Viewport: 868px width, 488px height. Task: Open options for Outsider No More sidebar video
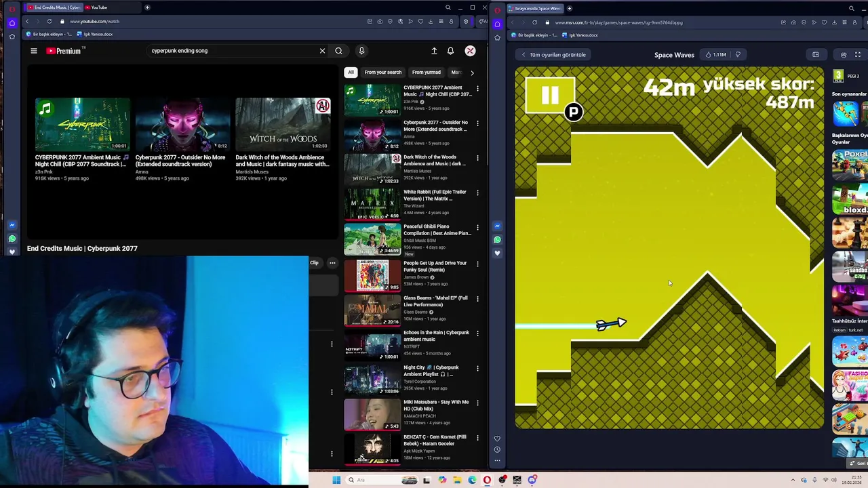[x=477, y=123]
